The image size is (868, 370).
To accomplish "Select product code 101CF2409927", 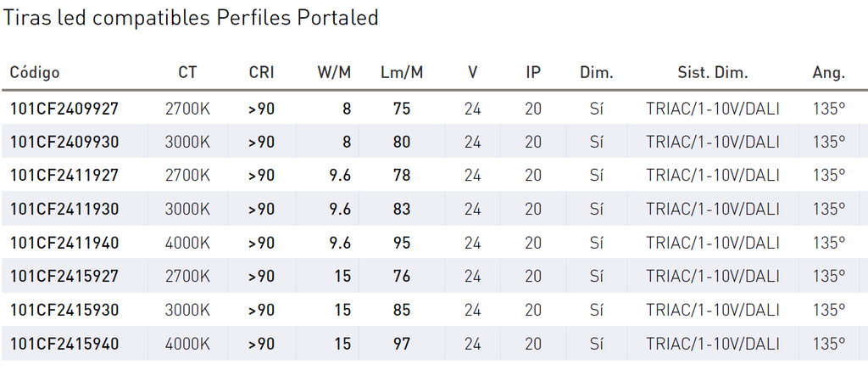I will [64, 109].
